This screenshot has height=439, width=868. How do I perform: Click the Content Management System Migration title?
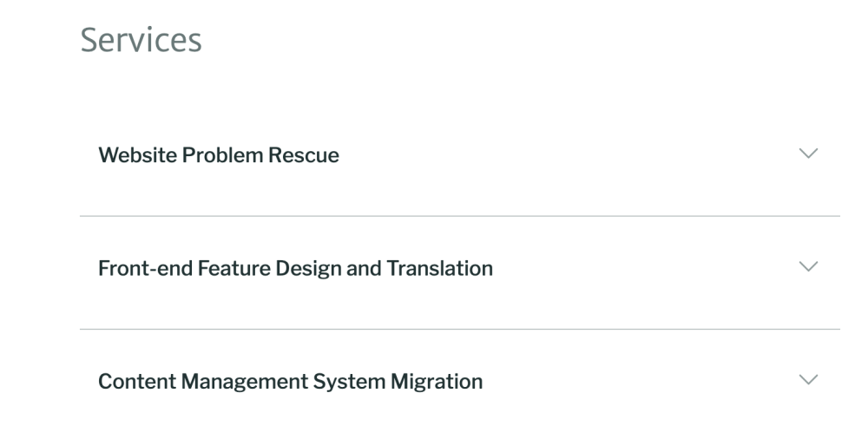coord(290,382)
